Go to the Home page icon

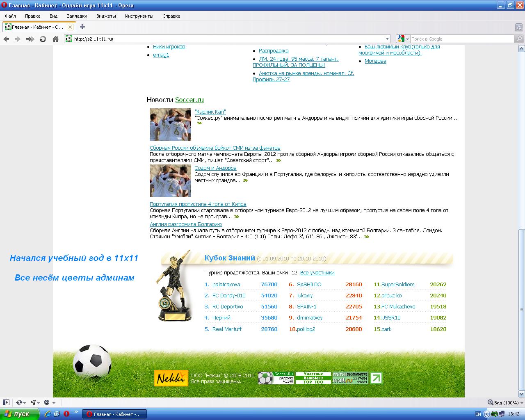(x=55, y=39)
